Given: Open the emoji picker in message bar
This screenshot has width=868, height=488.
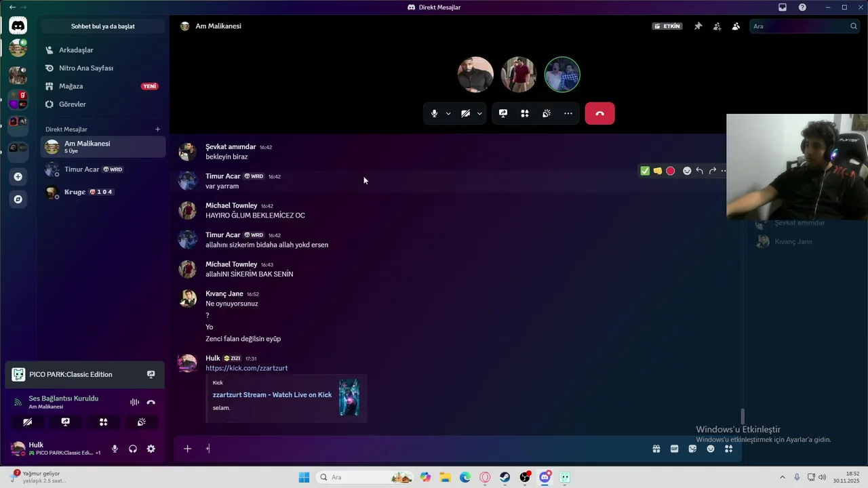Looking at the screenshot, I should pos(711,449).
